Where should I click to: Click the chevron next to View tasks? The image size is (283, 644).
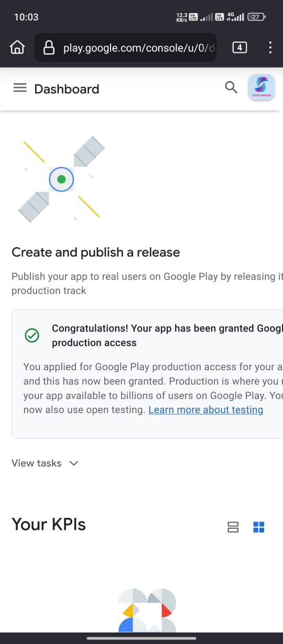74,463
